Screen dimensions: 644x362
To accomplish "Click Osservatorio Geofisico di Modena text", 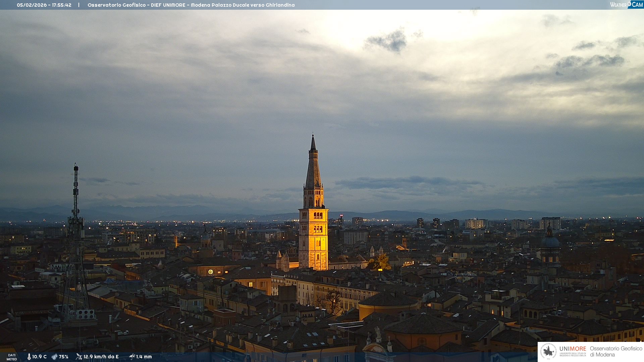I will point(616,352).
